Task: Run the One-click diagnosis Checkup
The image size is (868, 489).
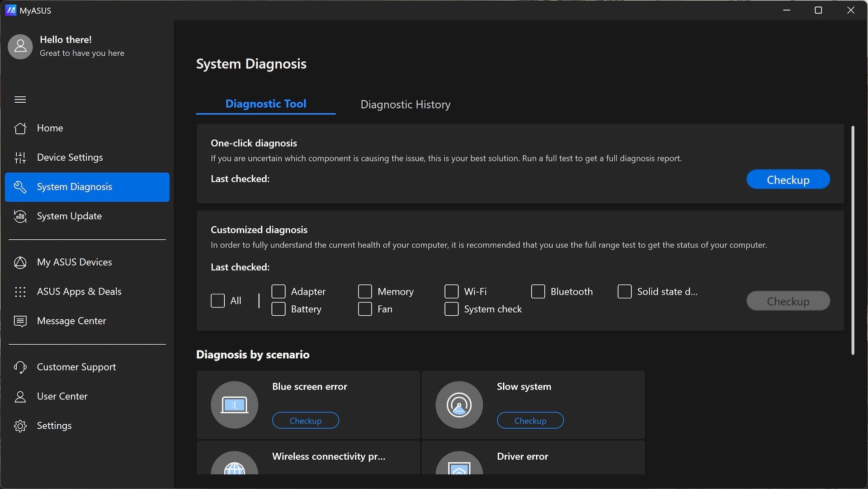Action: click(788, 178)
